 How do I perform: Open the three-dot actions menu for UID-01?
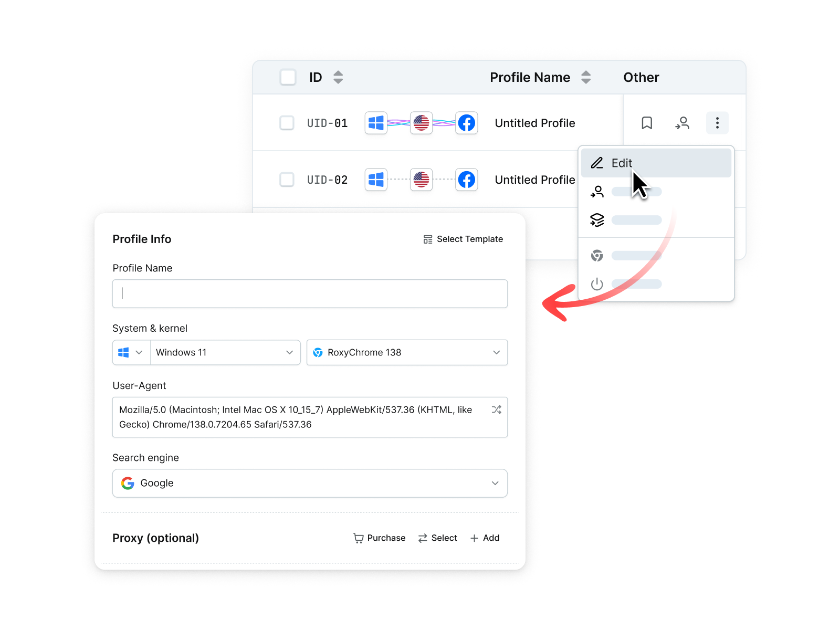pos(717,123)
